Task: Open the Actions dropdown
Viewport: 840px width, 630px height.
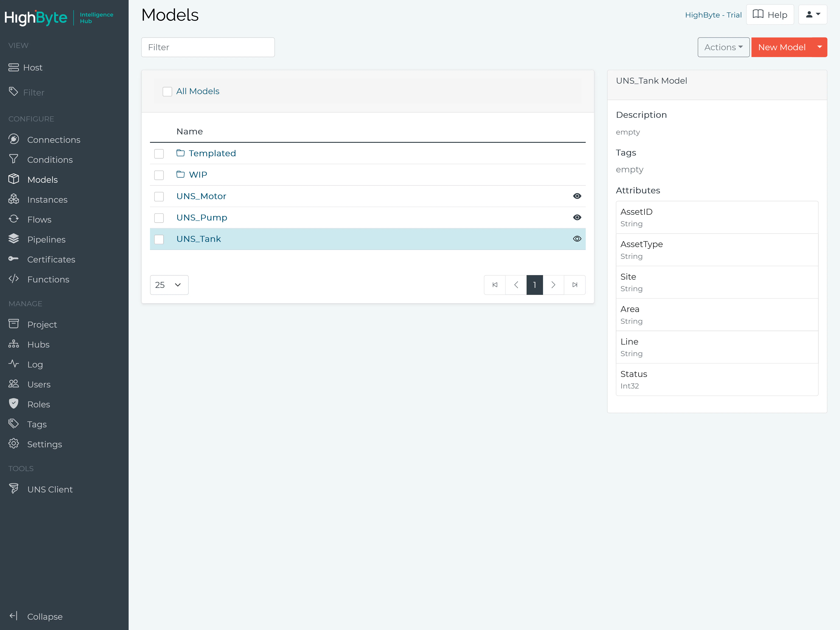Action: [723, 47]
